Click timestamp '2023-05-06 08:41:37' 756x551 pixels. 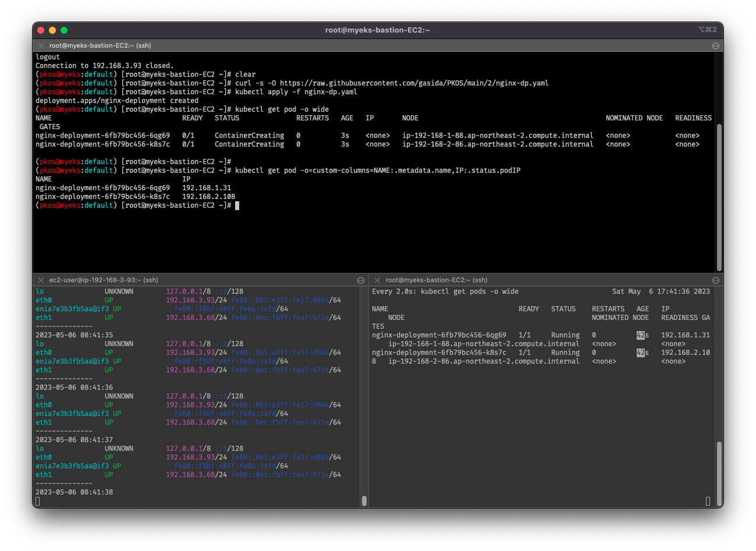click(74, 440)
